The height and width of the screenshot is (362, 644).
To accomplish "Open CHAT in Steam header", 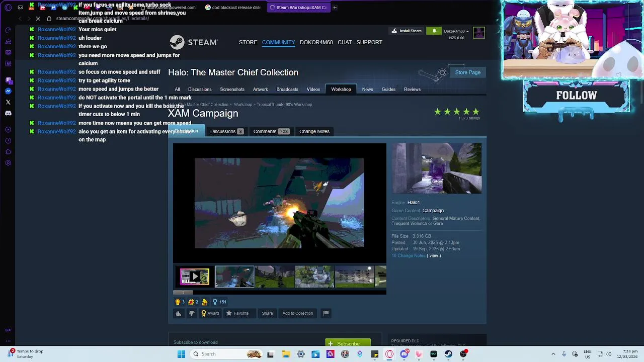I will coord(345,42).
